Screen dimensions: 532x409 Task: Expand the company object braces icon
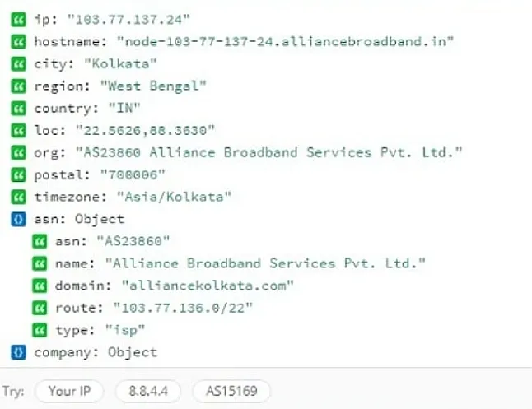click(18, 352)
